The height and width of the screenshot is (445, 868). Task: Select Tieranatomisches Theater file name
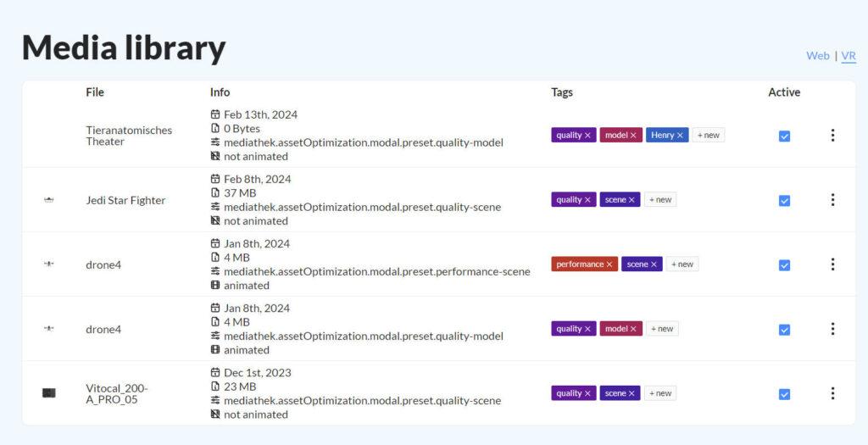(x=129, y=136)
